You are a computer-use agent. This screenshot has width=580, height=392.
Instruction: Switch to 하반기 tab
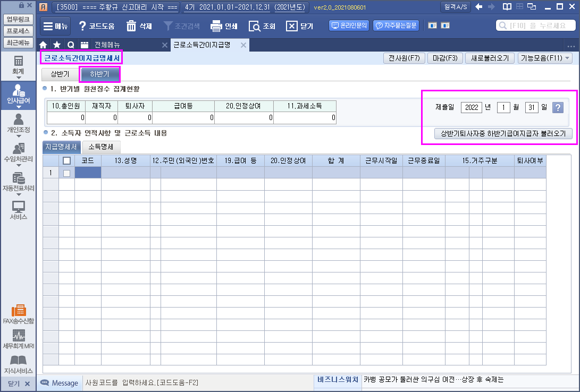pos(99,74)
